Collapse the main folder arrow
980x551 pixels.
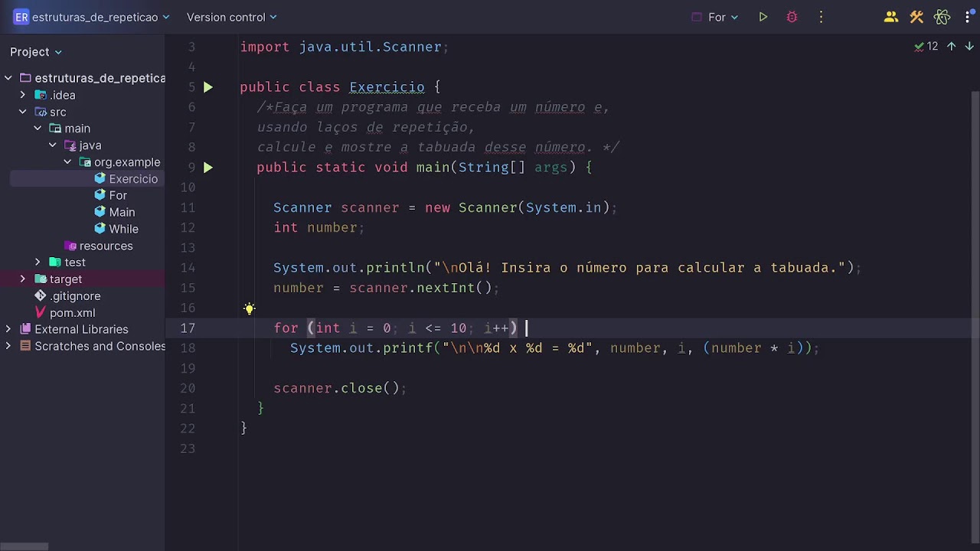(38, 129)
